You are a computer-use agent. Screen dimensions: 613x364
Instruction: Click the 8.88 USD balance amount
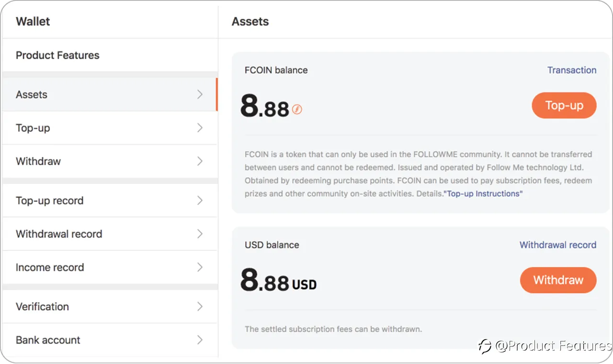tap(278, 281)
